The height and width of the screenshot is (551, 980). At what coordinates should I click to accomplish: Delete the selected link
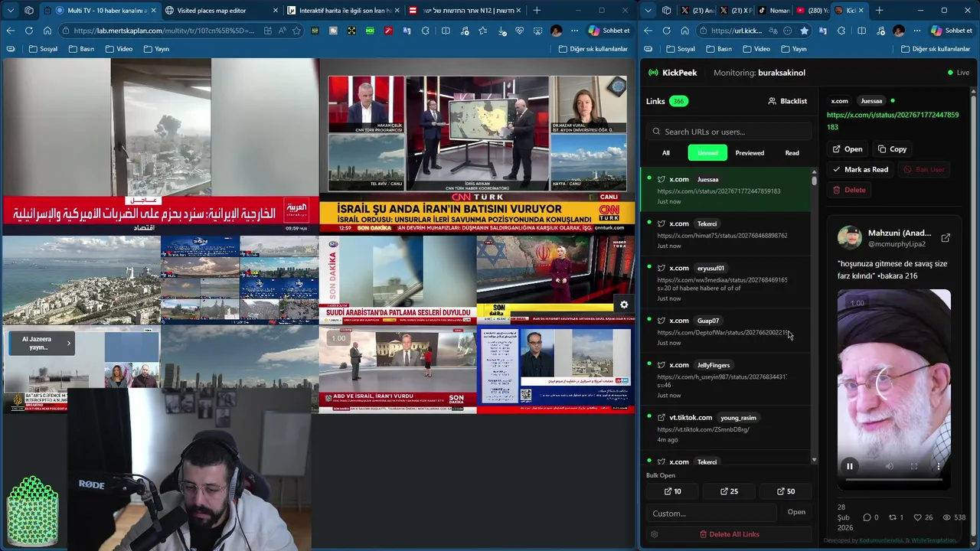849,190
